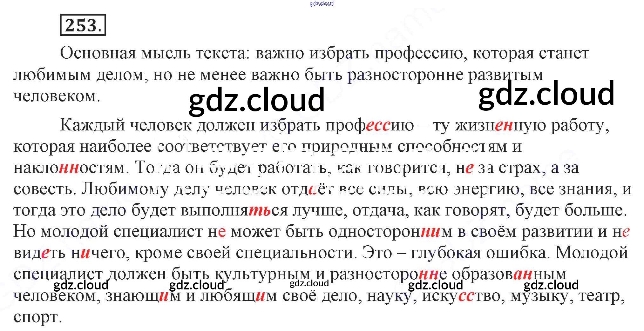Click red 'сс' in 'искусство'
Image resolution: width=644 pixels, height=331 pixels.
466,296
